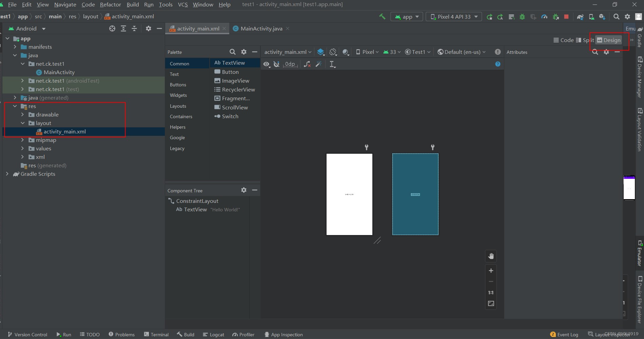Viewport: 644px width, 339px height.
Task: Open Event Log in status bar
Action: coord(564,335)
